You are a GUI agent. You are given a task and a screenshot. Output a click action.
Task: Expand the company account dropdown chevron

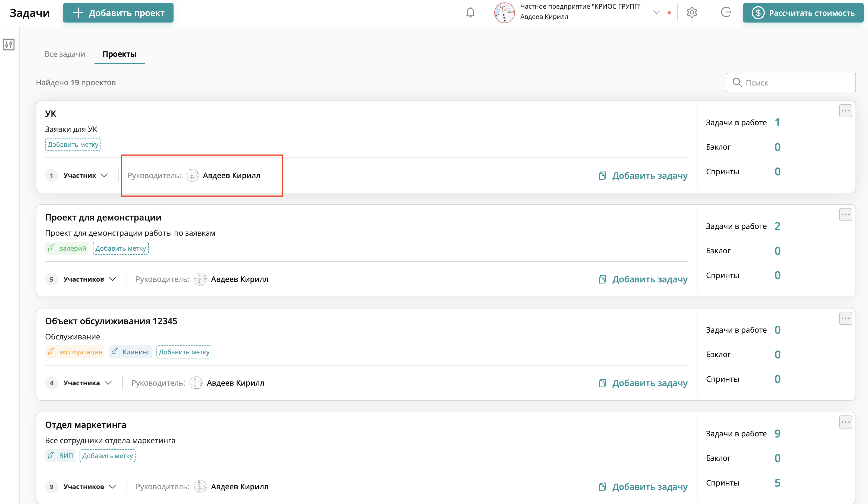click(x=656, y=12)
